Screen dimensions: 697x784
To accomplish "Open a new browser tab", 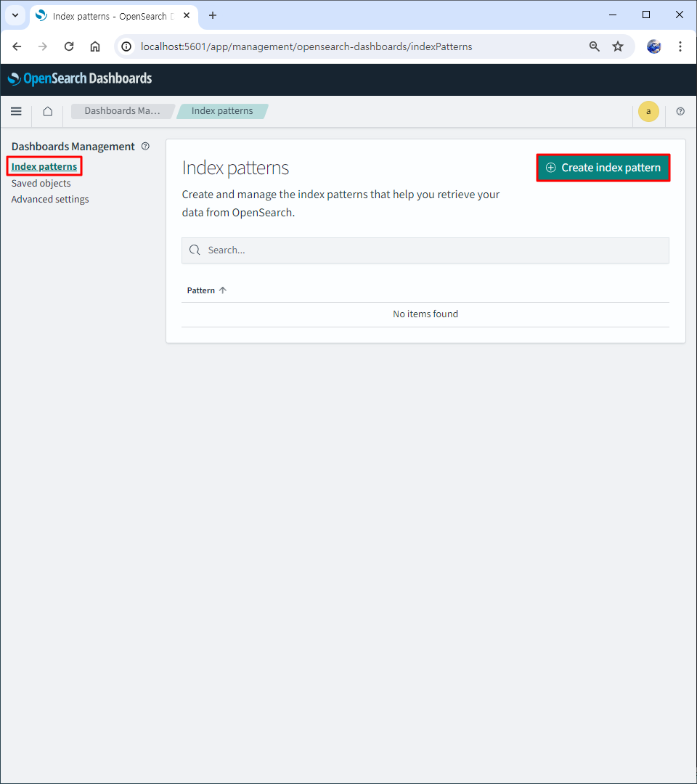I will point(213,15).
